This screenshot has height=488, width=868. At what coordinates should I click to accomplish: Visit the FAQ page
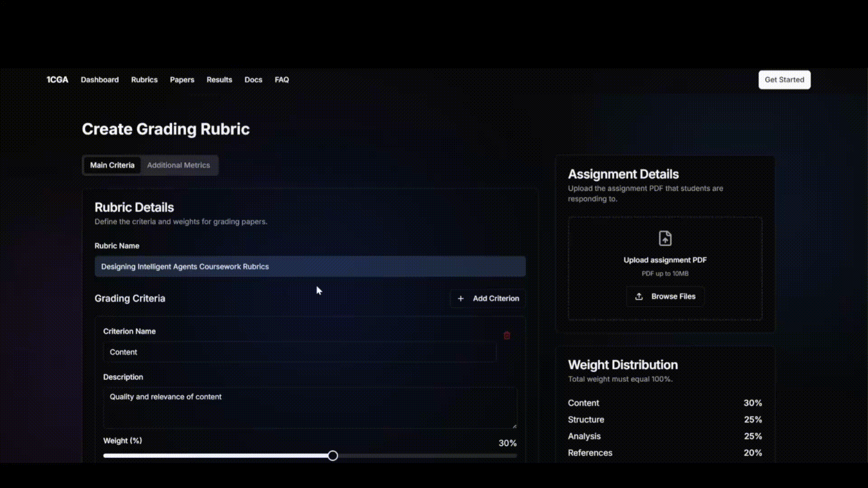pos(282,80)
